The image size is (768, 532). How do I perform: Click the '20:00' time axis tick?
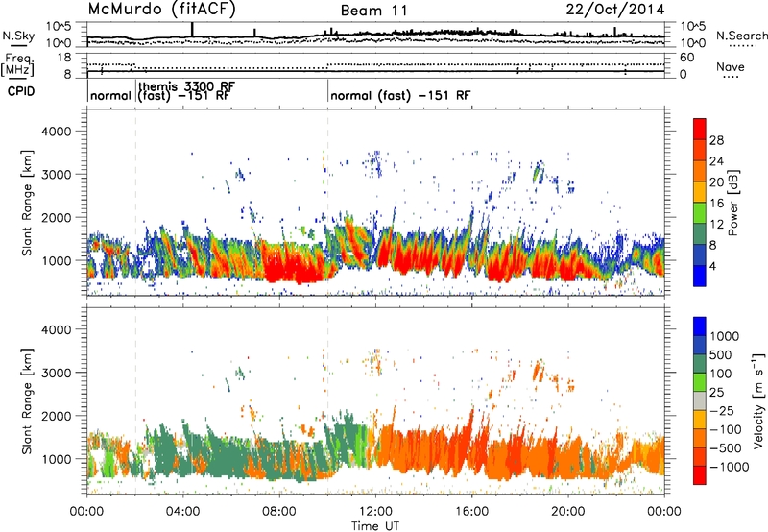point(568,512)
